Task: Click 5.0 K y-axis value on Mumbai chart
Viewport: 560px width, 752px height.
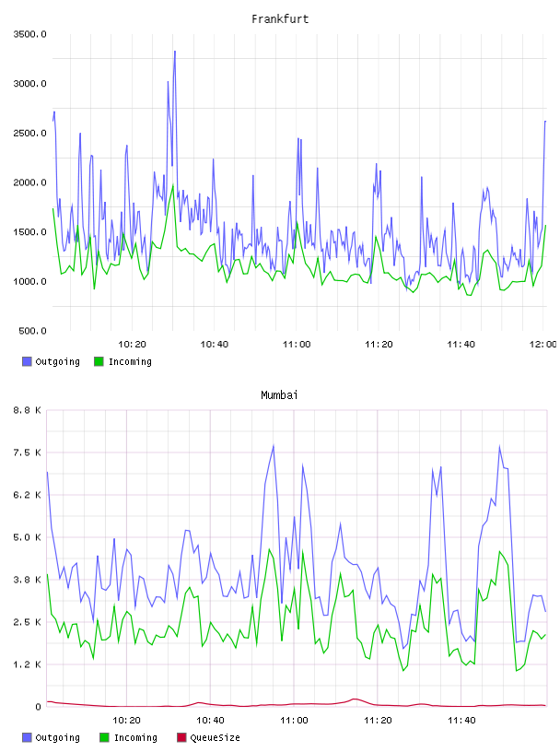Action: [x=27, y=537]
